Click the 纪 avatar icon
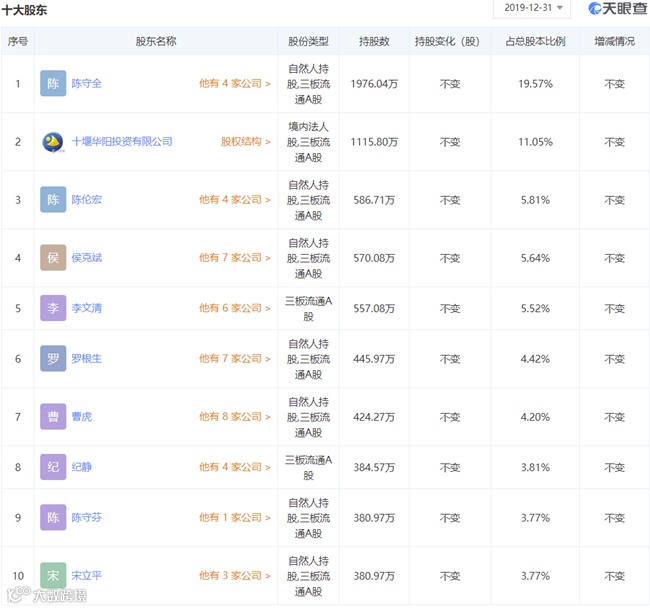Image resolution: width=650 pixels, height=609 pixels. coord(53,467)
